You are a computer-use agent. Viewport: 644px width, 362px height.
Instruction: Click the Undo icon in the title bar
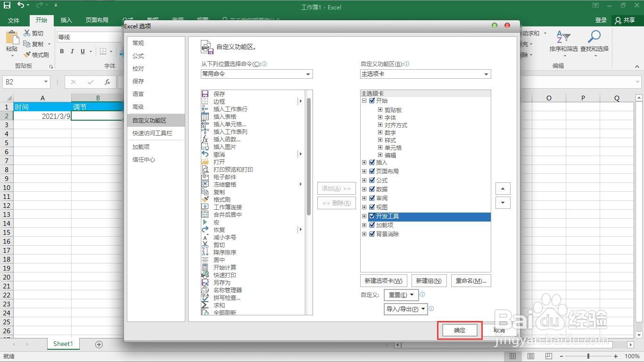pyautogui.click(x=21, y=5)
